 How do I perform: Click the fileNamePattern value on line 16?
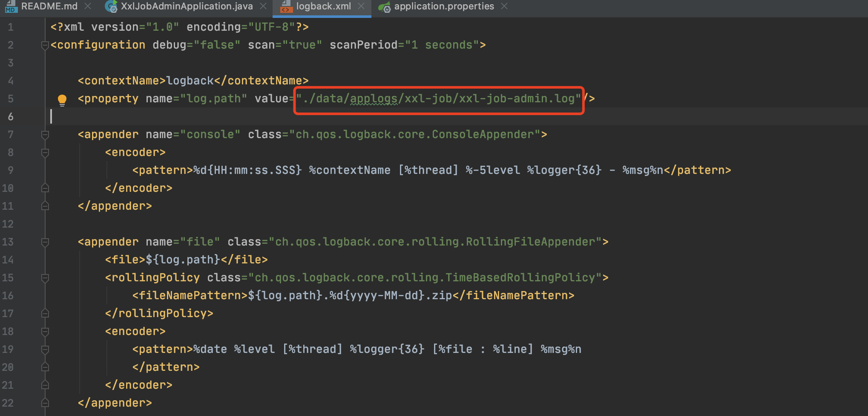pyautogui.click(x=350, y=296)
